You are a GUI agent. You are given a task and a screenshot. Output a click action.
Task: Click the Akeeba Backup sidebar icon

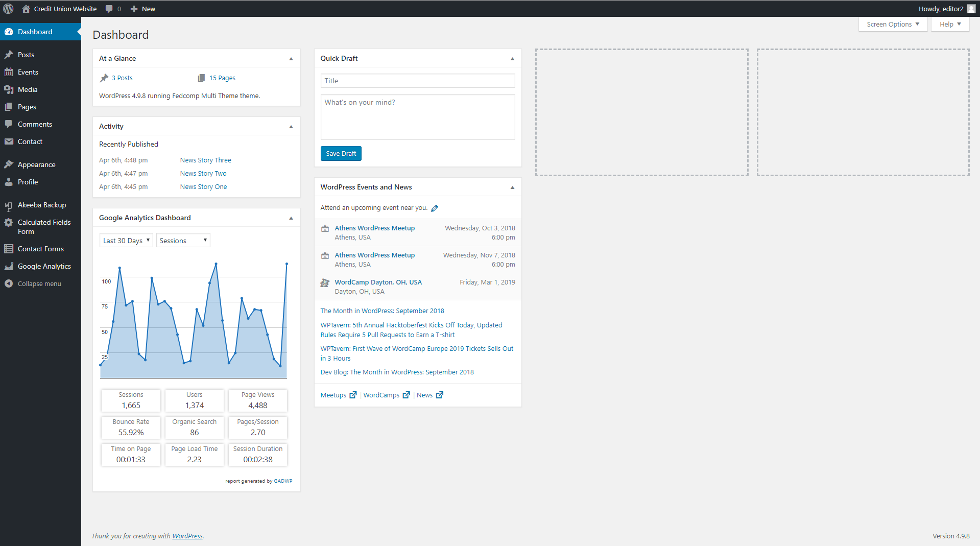(9, 205)
